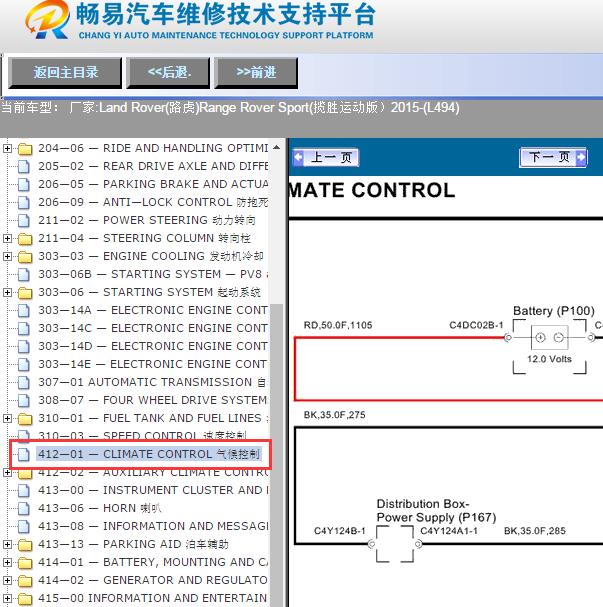The image size is (603, 607).
Task: Click tree panel scroll-up arrow
Action: tap(276, 147)
